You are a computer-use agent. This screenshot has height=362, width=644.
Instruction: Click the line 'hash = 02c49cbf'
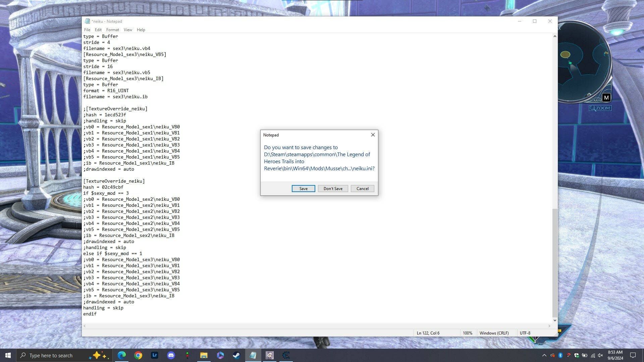(x=103, y=187)
